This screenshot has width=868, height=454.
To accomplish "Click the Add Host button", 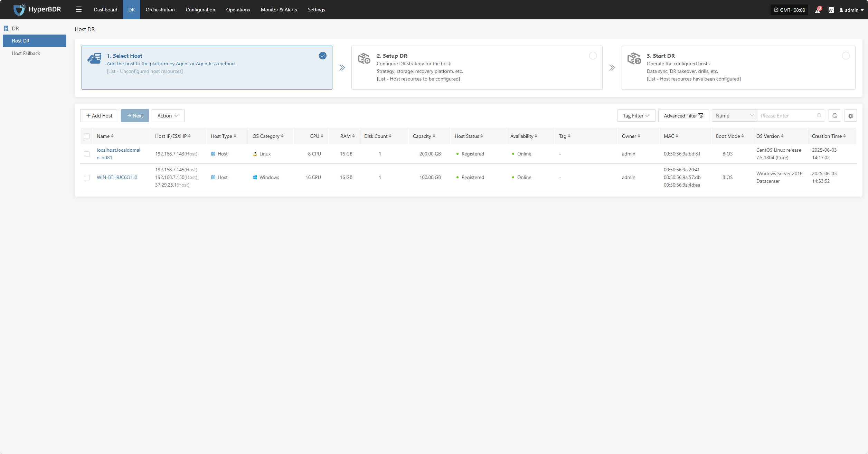I will tap(99, 116).
